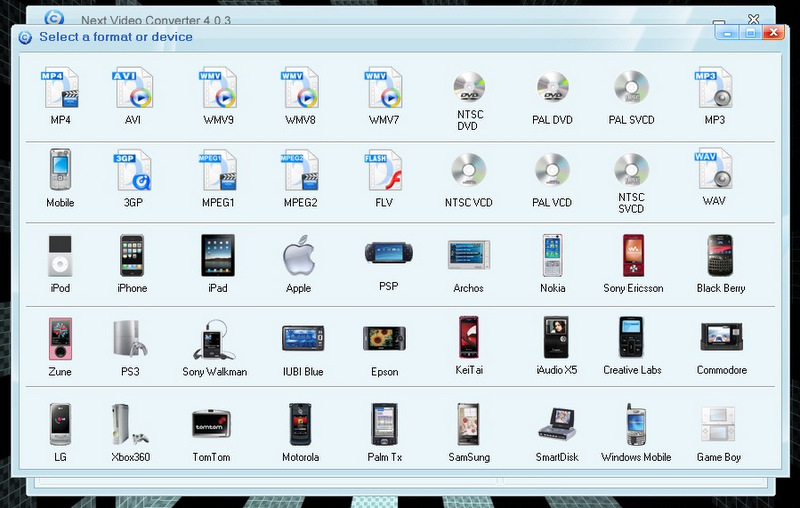Choose the NTSC SVCD disc icon

click(631, 170)
